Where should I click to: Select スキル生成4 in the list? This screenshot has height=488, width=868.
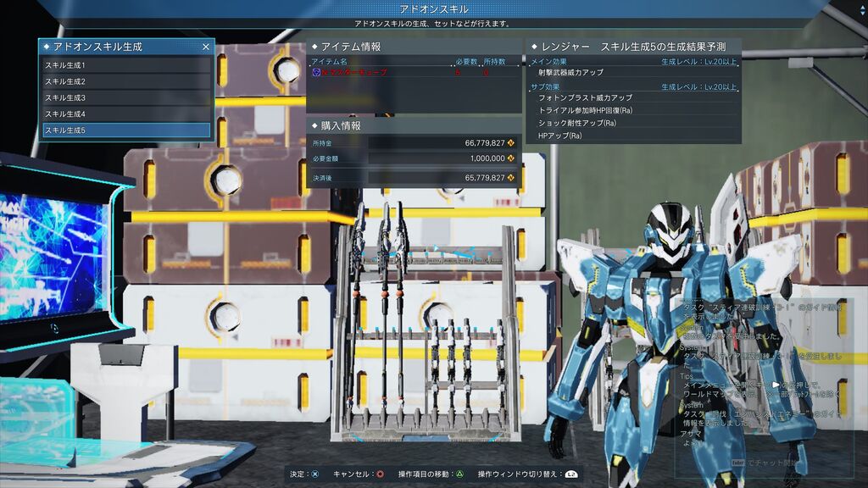(x=127, y=114)
